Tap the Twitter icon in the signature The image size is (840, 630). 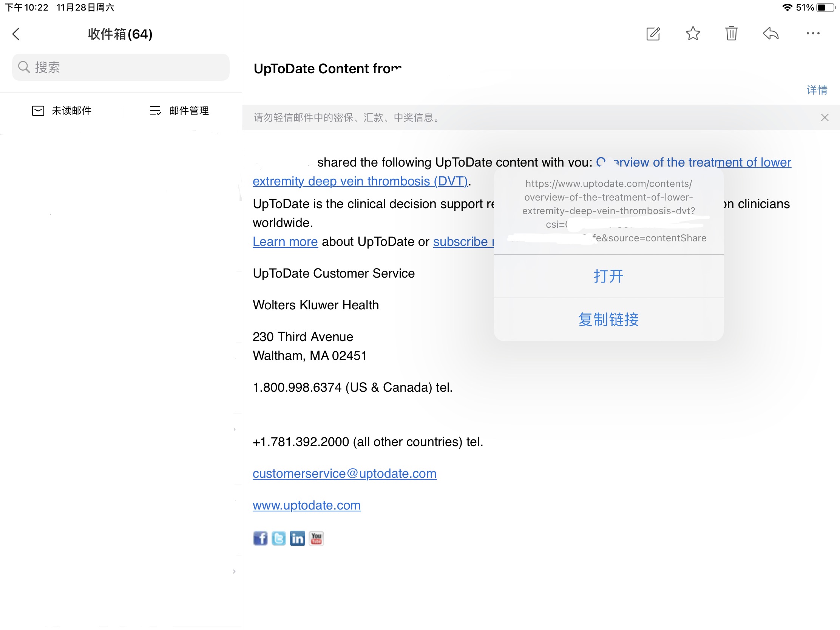[x=279, y=538]
